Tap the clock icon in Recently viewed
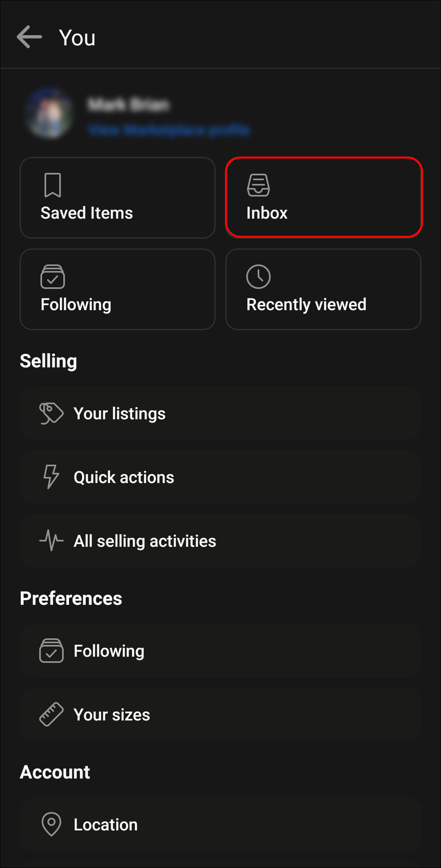The image size is (441, 868). 258,277
